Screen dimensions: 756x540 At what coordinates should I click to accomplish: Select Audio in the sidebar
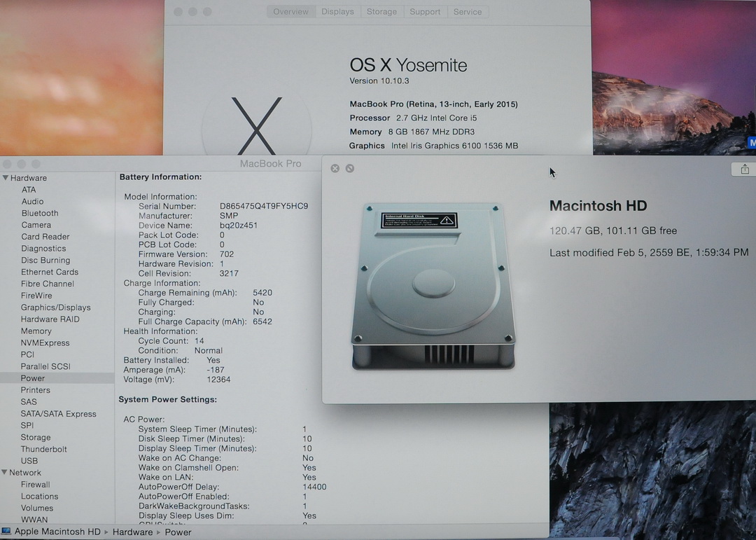pos(32,201)
